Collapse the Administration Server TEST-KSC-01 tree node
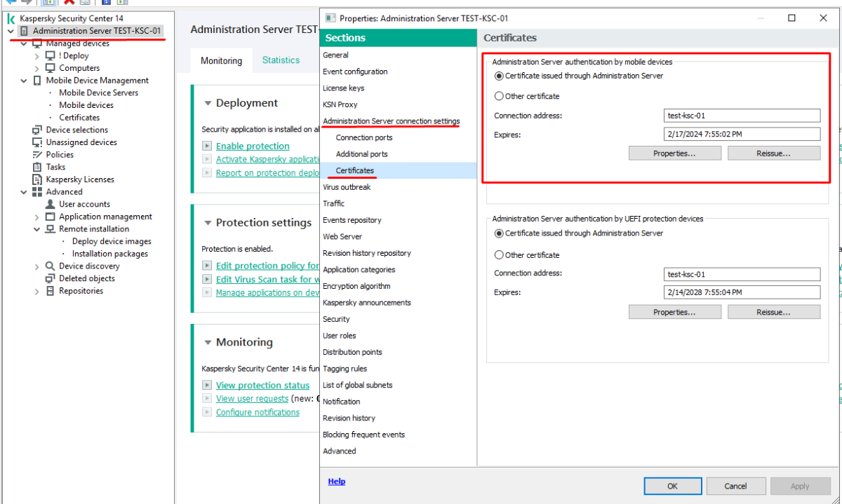 point(11,31)
